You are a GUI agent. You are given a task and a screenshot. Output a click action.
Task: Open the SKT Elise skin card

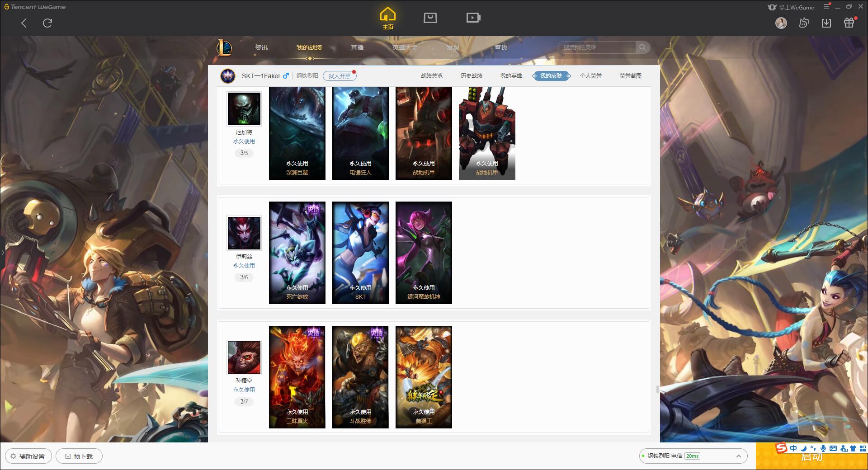pyautogui.click(x=360, y=253)
